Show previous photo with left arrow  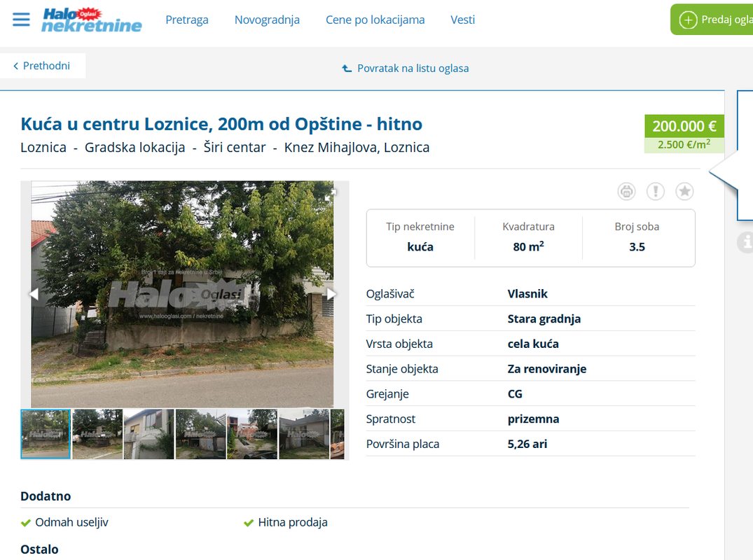[34, 294]
